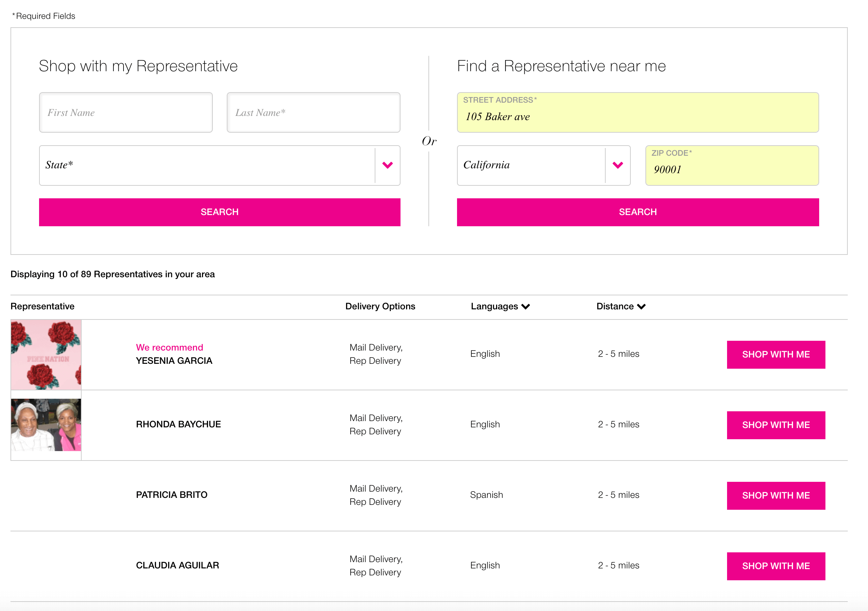Click the State dropdown chevron icon
This screenshot has height=611, width=868.
[x=388, y=165]
